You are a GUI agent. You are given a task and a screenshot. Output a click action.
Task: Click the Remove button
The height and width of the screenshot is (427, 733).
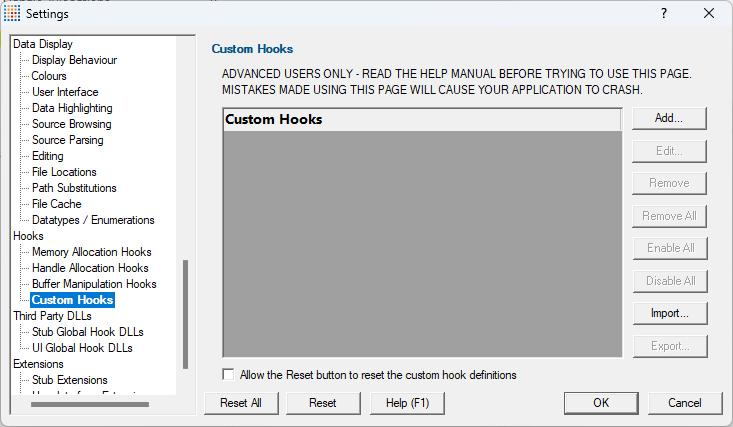[x=669, y=183]
